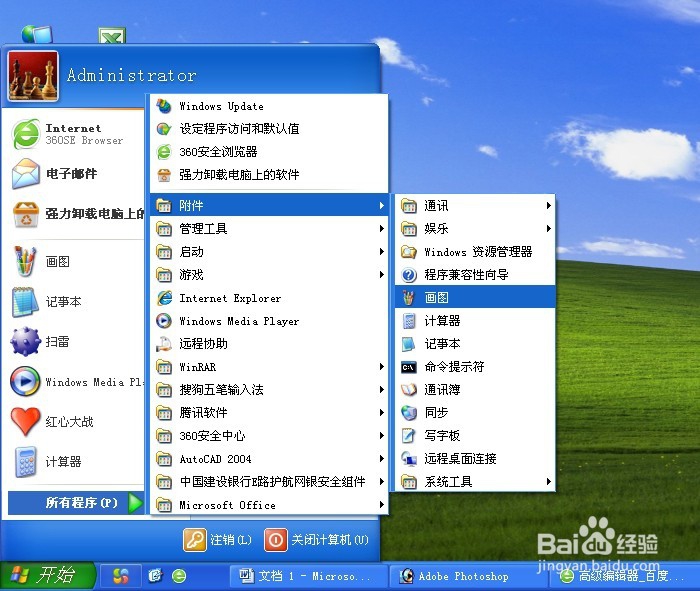Open 画图 in the Accessories submenu
700x591 pixels.
475,297
